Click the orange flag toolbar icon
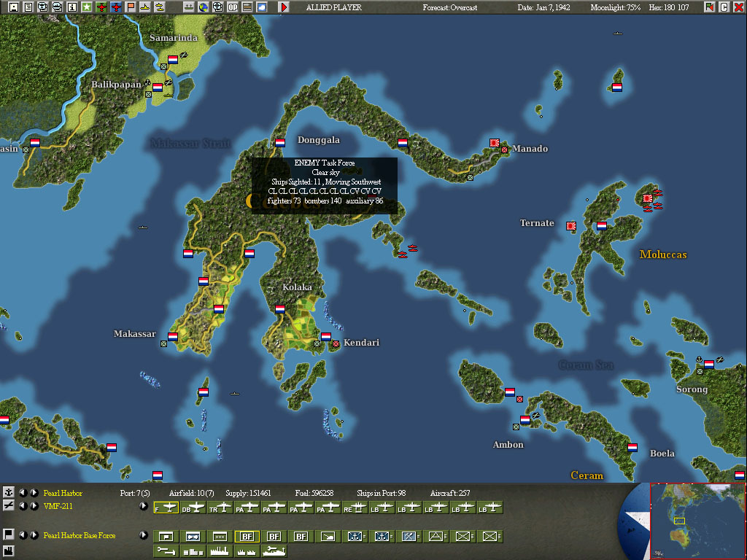The height and width of the screenshot is (560, 747). coord(131,7)
